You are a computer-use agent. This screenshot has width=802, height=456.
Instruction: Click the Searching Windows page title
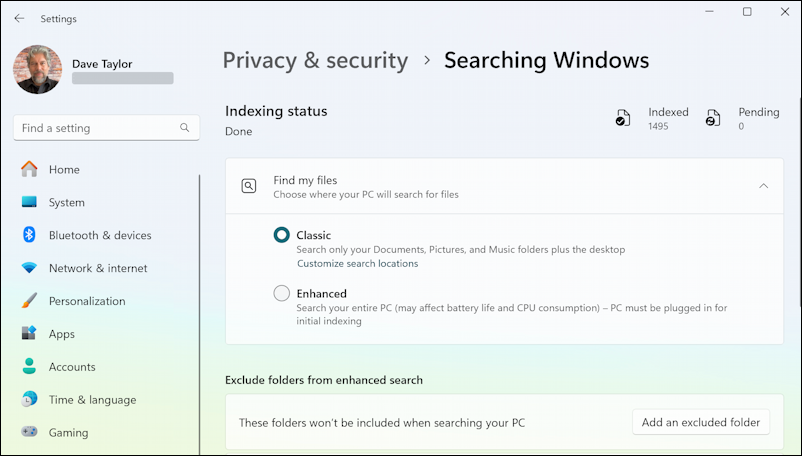click(546, 60)
